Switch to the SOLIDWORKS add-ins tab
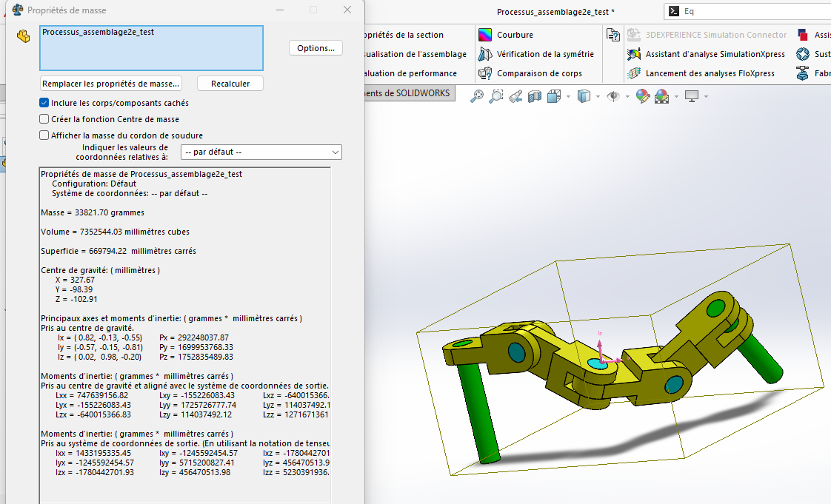The image size is (831, 504). point(408,93)
